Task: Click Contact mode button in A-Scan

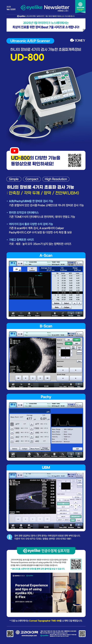Action: tap(32, 270)
